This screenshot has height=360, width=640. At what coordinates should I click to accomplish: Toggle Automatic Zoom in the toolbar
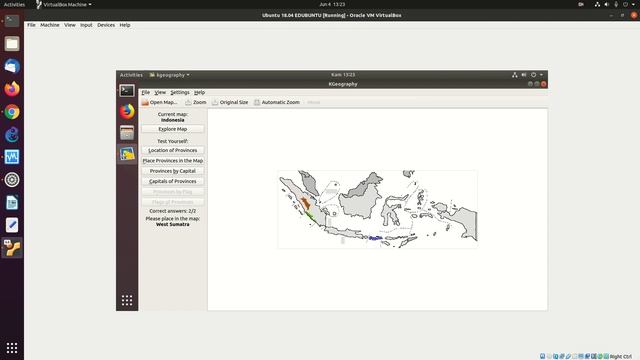click(277, 102)
